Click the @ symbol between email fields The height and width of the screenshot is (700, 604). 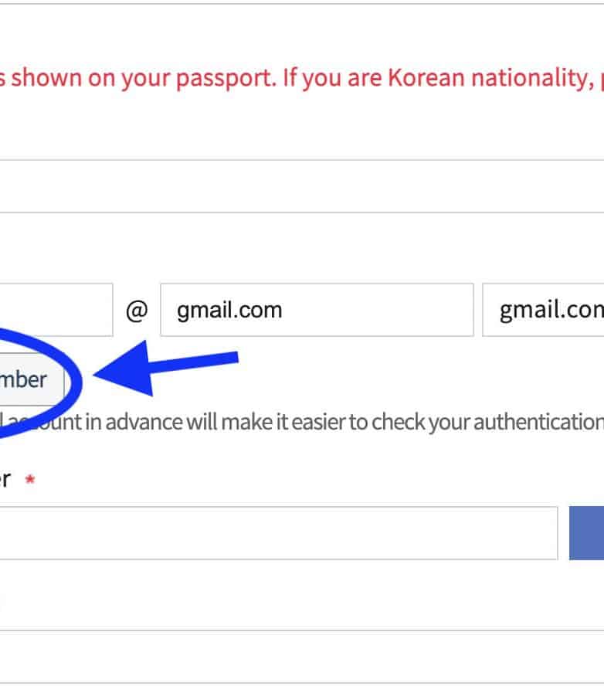(136, 310)
